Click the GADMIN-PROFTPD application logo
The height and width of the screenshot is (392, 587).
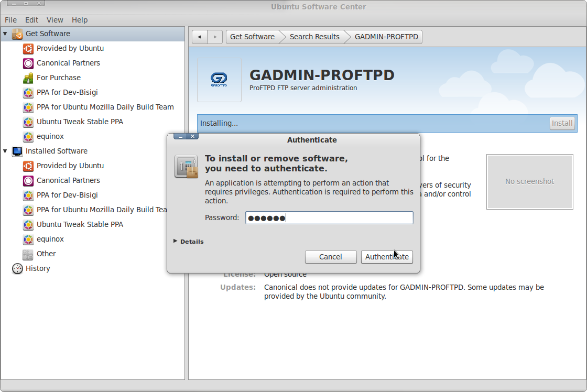coord(219,80)
